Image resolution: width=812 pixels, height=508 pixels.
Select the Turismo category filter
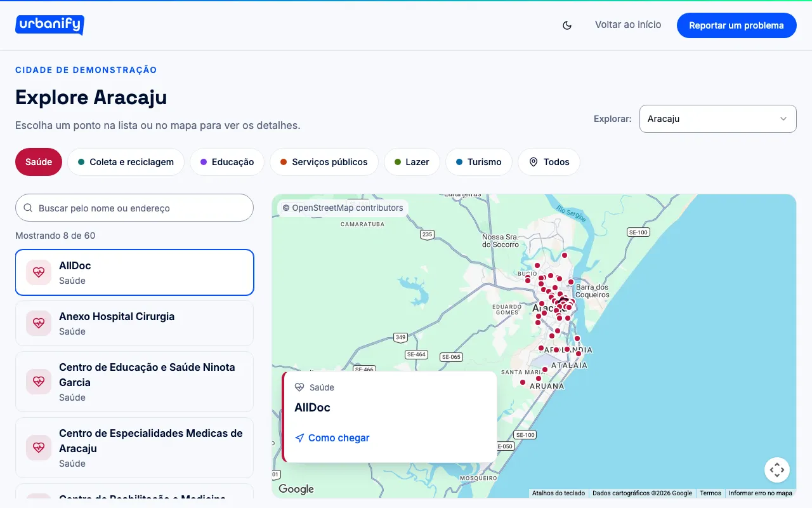click(x=479, y=162)
